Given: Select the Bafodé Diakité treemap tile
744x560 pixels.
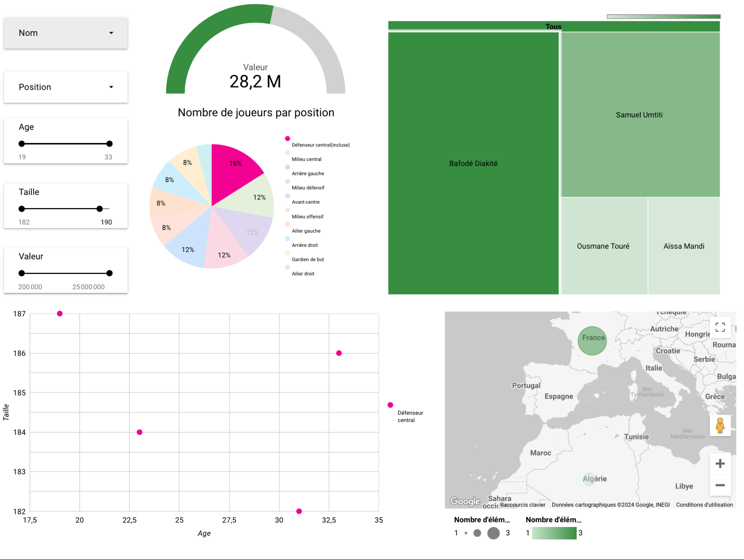Looking at the screenshot, I should (473, 163).
